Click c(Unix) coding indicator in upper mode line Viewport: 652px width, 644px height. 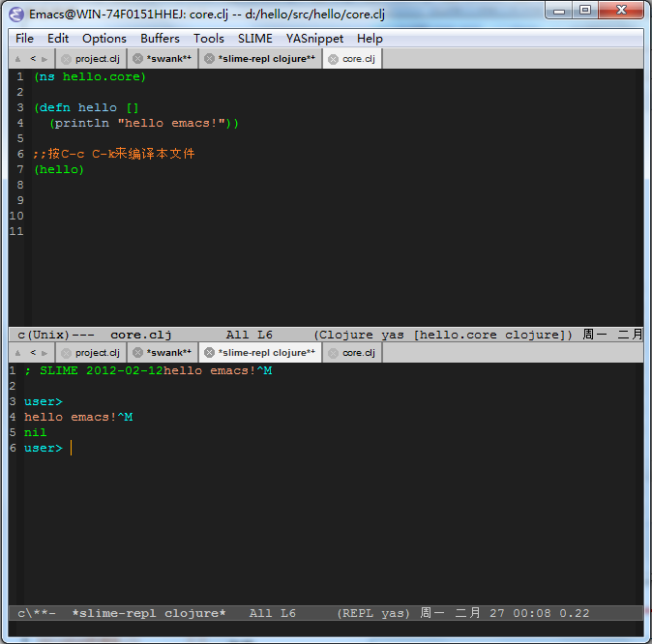tap(44, 335)
